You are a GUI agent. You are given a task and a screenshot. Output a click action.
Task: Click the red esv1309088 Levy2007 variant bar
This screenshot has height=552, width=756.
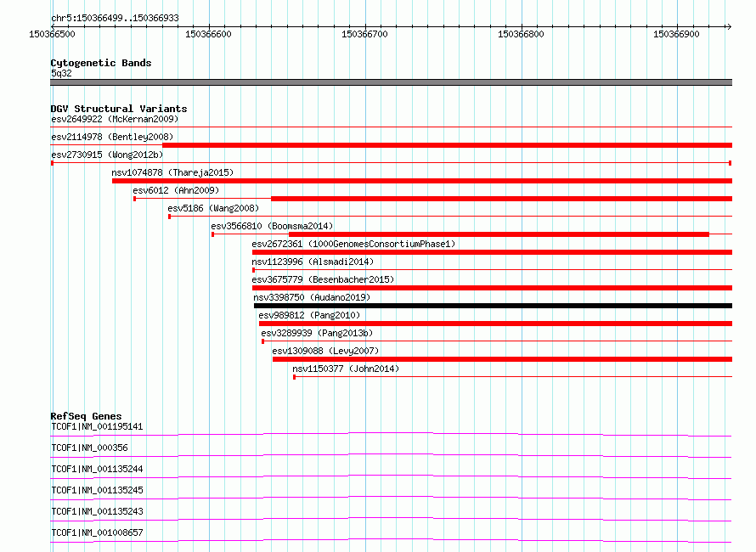pos(502,359)
